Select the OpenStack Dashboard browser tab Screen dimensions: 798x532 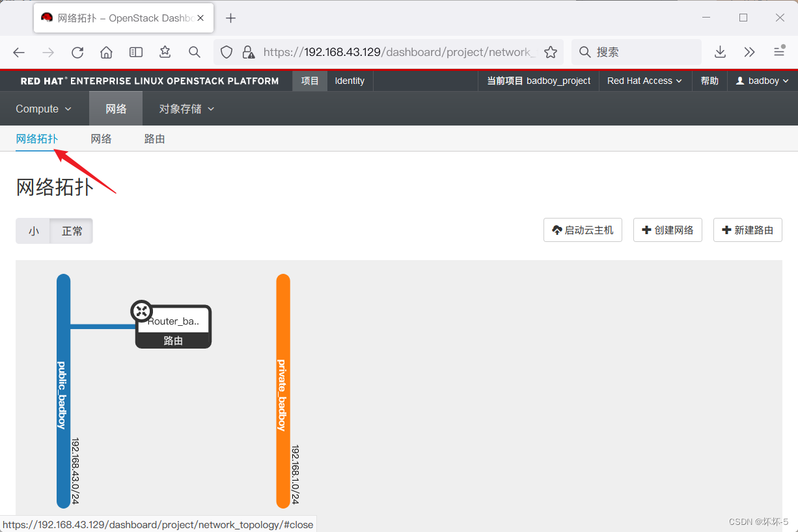(x=123, y=18)
